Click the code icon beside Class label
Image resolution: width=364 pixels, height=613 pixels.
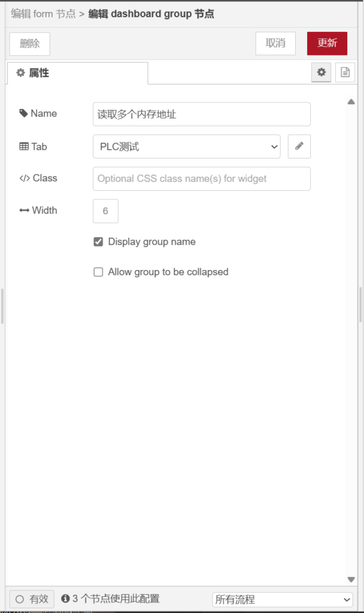(x=24, y=178)
